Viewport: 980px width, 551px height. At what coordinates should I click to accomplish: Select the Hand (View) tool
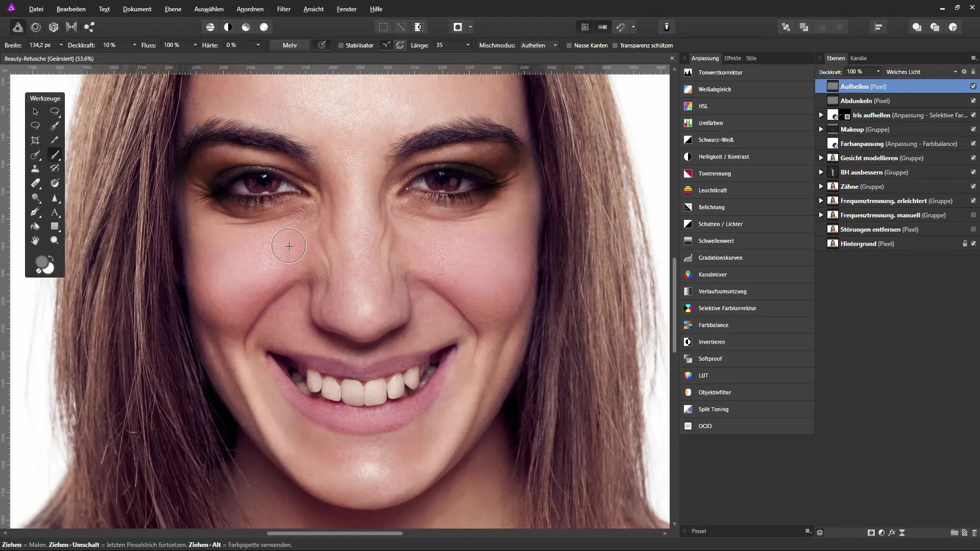point(35,240)
